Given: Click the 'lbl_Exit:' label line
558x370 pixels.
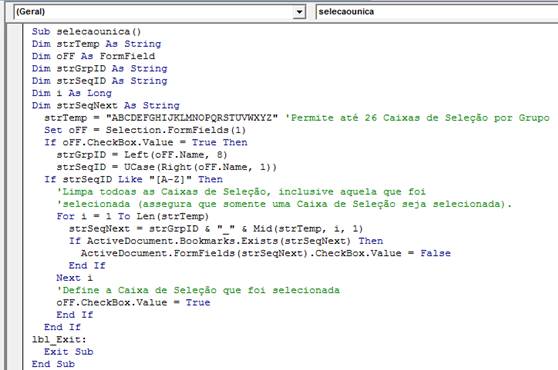Looking at the screenshot, I should (x=59, y=340).
